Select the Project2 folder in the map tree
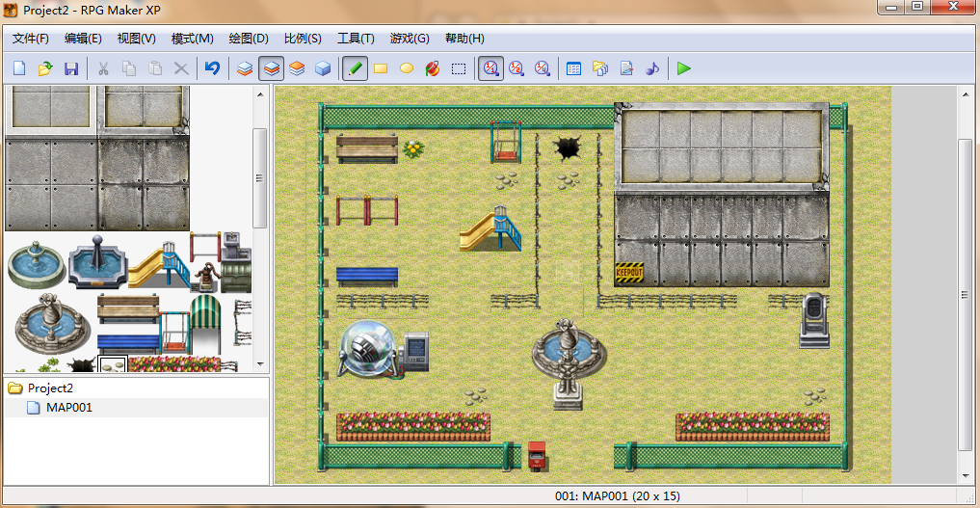The image size is (980, 508). pos(50,388)
